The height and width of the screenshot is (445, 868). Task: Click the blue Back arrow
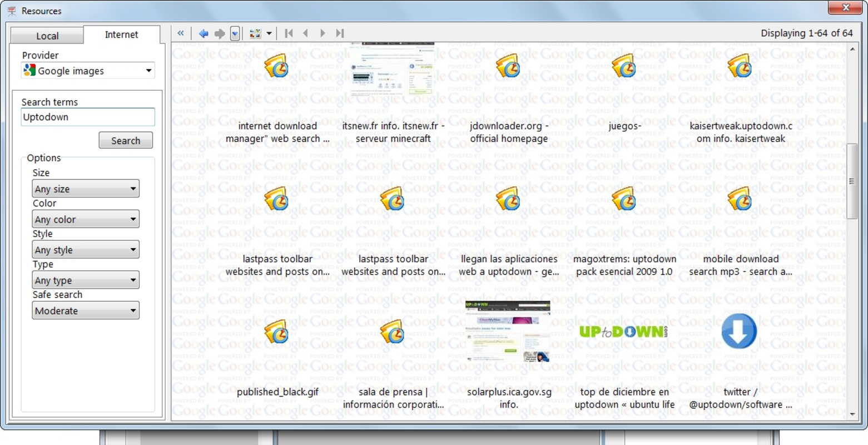[x=204, y=33]
